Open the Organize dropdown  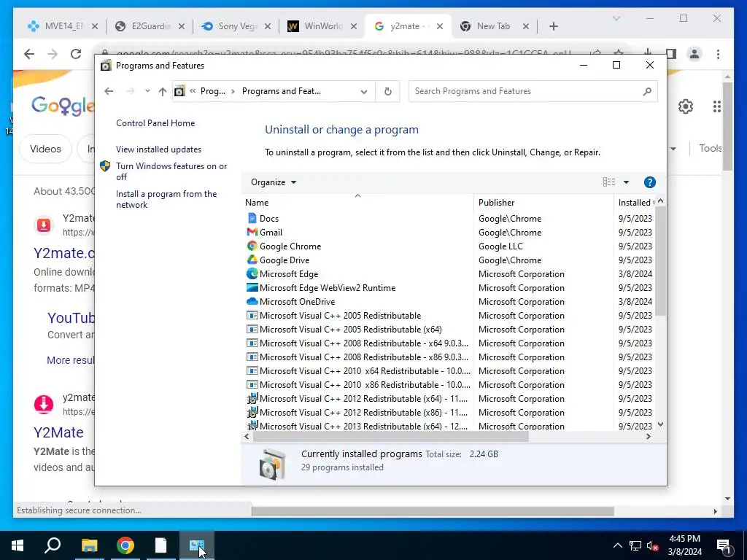point(274,182)
